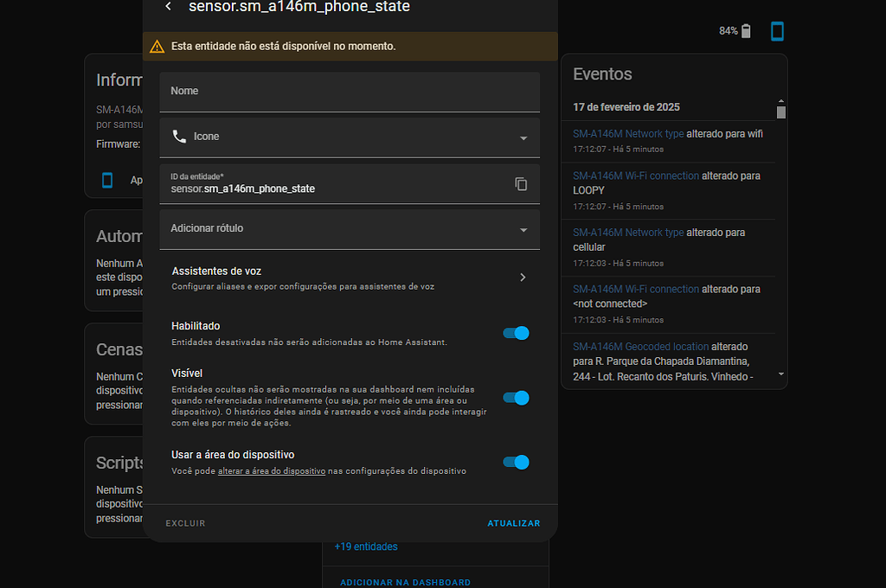886x588 pixels.
Task: Select the sensor.sm_a146m_phone_state title text
Action: tap(299, 7)
